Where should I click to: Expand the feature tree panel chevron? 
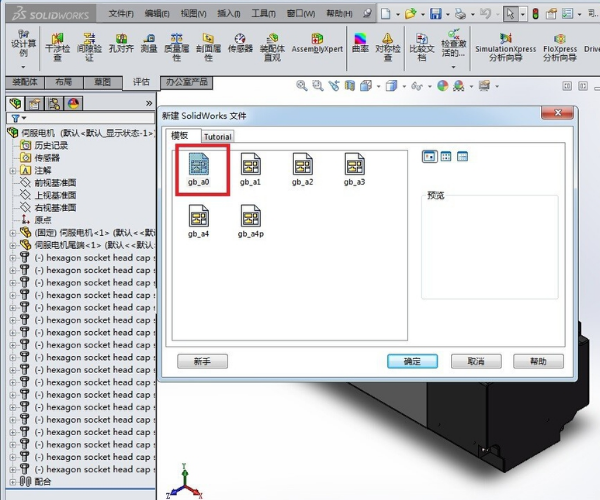[x=149, y=103]
